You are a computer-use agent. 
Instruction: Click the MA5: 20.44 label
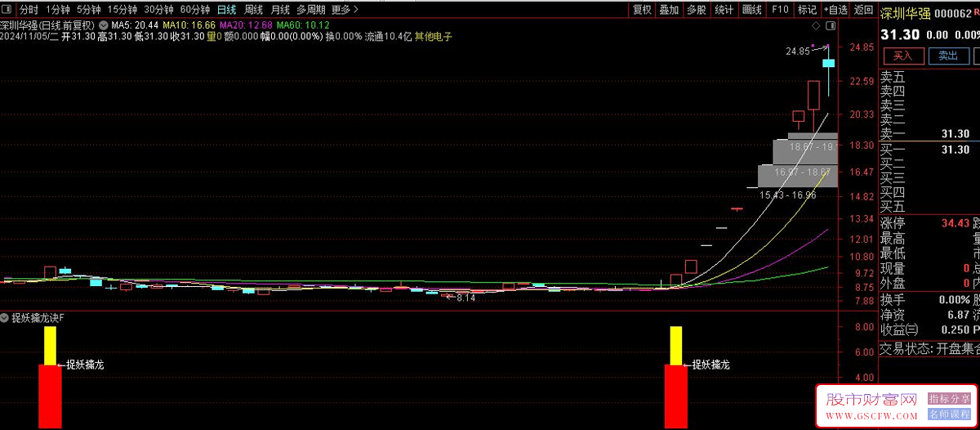click(135, 25)
